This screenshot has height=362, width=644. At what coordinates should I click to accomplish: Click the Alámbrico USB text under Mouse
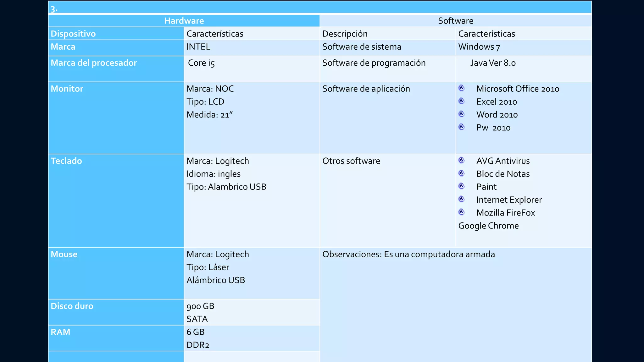tap(216, 280)
